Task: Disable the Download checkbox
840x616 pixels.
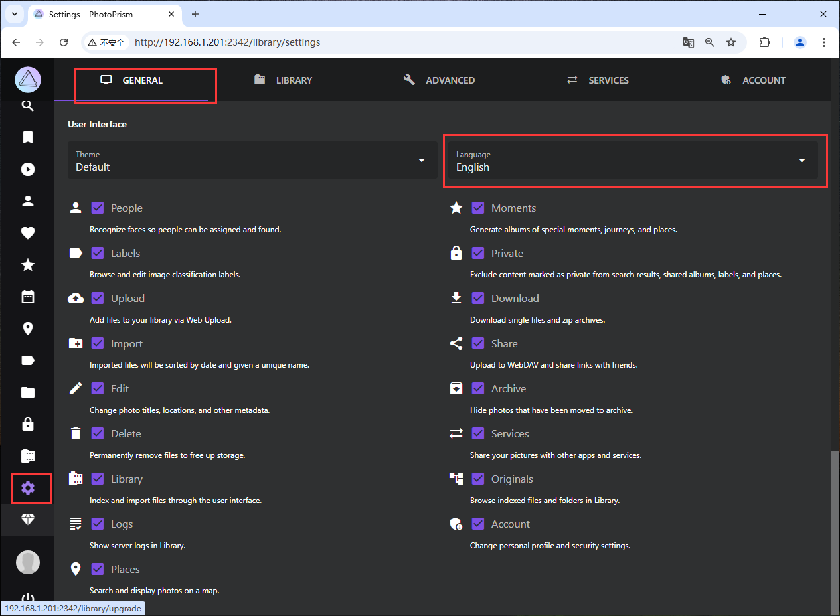Action: 478,298
